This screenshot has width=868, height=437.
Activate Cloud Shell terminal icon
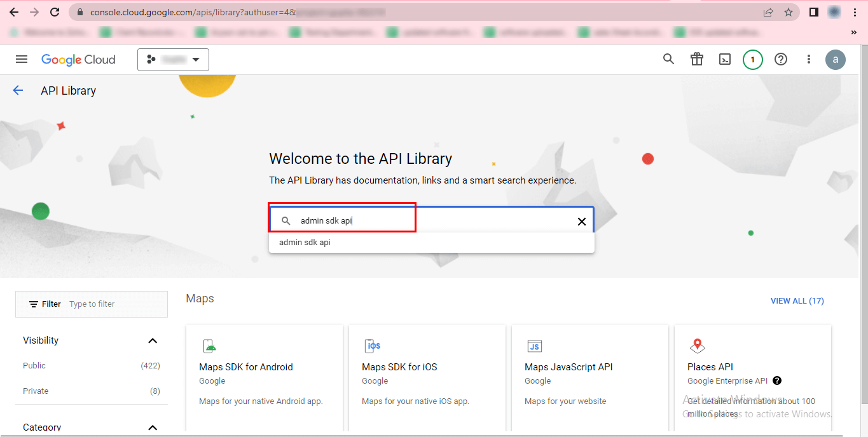coord(725,59)
